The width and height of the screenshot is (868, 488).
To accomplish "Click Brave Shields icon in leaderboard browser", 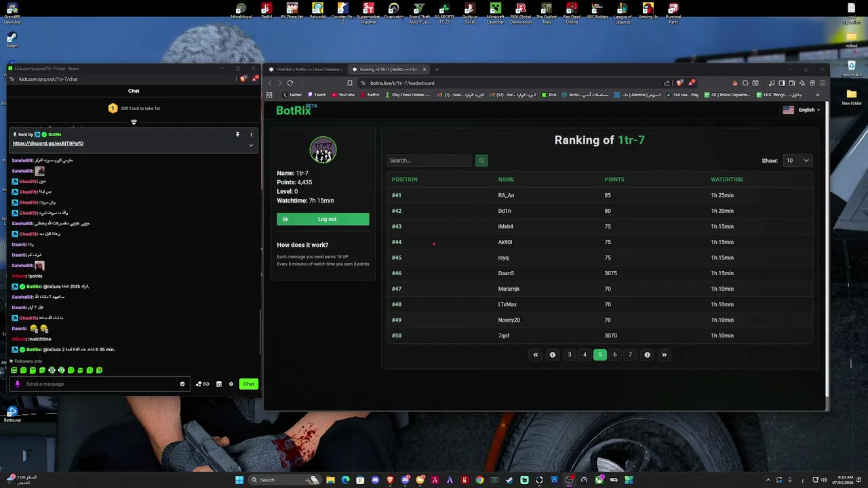I will pyautogui.click(x=680, y=83).
